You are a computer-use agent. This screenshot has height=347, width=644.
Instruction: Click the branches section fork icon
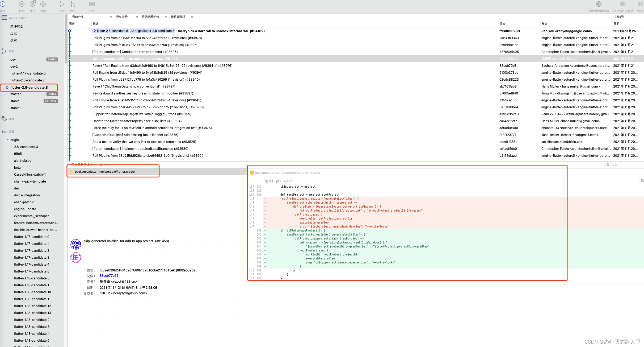point(4,51)
